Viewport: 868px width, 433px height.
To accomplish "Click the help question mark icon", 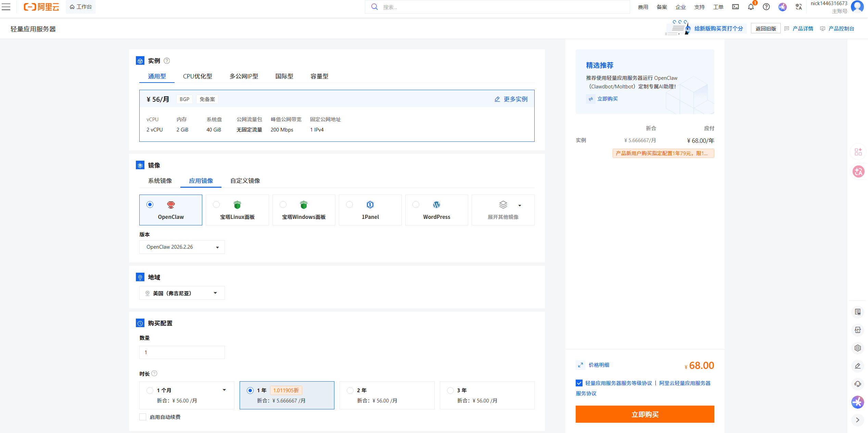I will tap(766, 7).
